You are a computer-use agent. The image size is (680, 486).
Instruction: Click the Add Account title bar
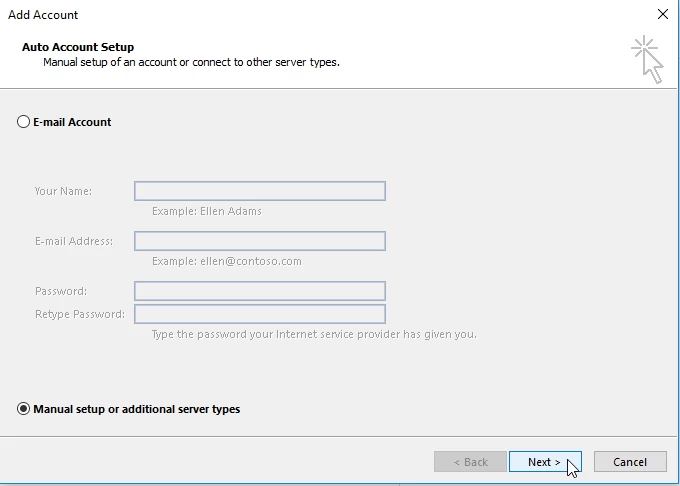300,15
